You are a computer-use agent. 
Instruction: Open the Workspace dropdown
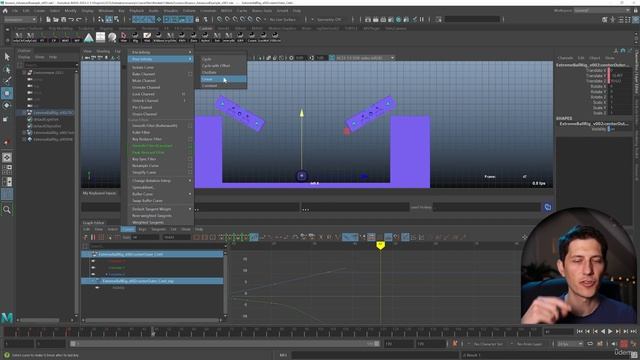(x=602, y=11)
